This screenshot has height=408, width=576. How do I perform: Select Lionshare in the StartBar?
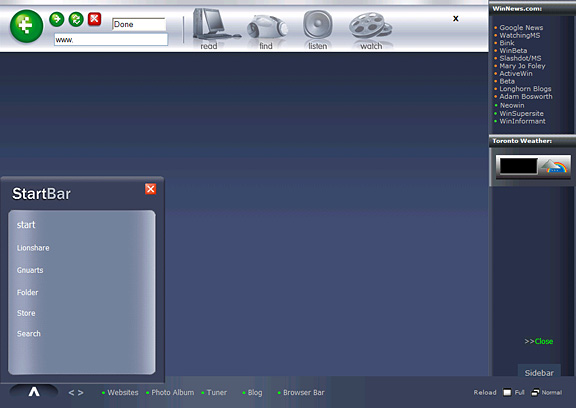33,248
